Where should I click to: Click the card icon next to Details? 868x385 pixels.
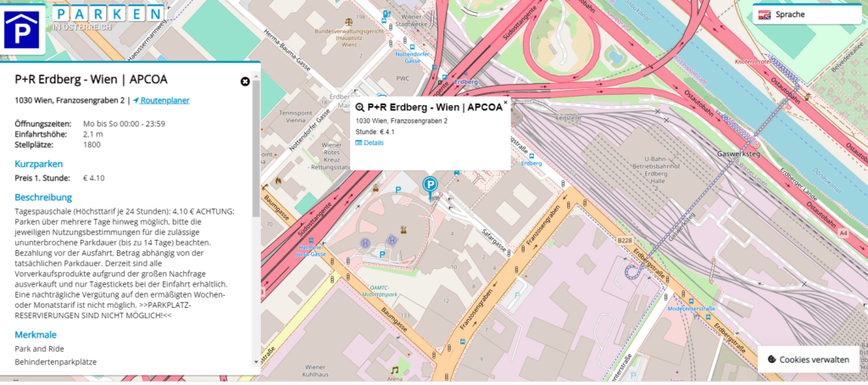click(359, 143)
